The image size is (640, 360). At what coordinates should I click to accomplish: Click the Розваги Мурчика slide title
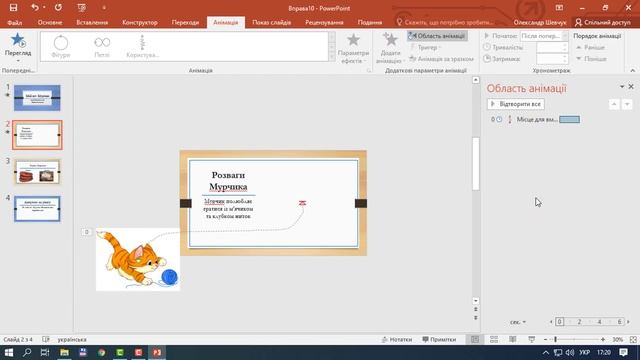(228, 180)
